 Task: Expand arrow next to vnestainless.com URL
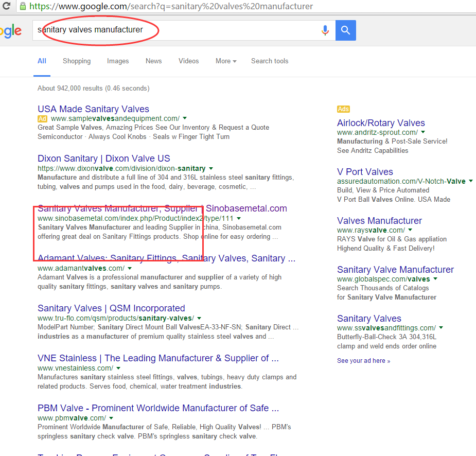[118, 368]
